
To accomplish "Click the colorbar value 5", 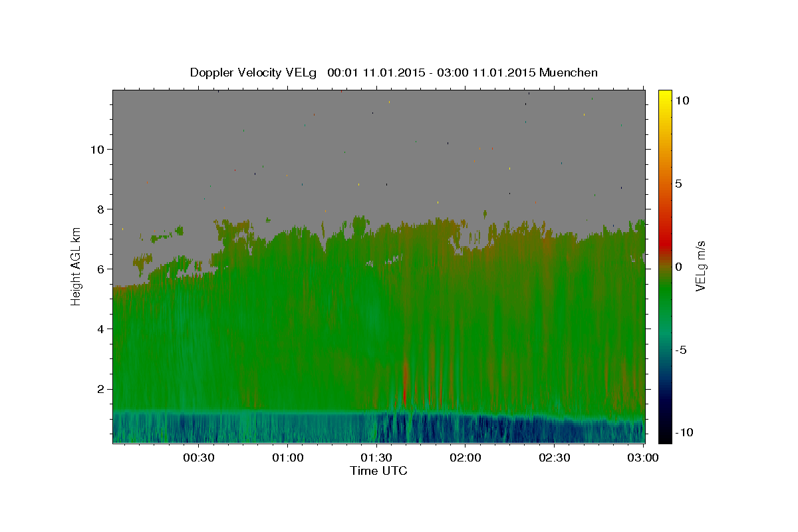I will pyautogui.click(x=678, y=184).
